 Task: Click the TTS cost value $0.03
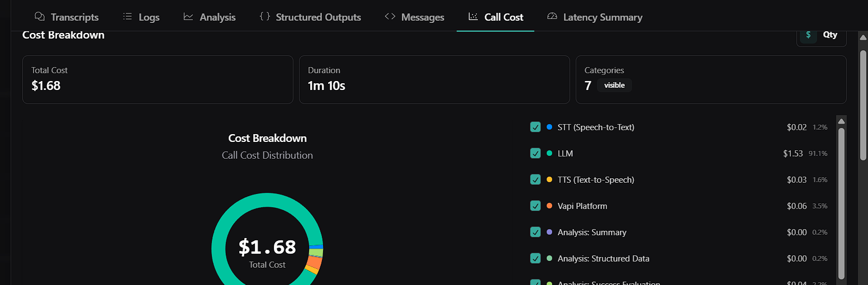click(796, 179)
